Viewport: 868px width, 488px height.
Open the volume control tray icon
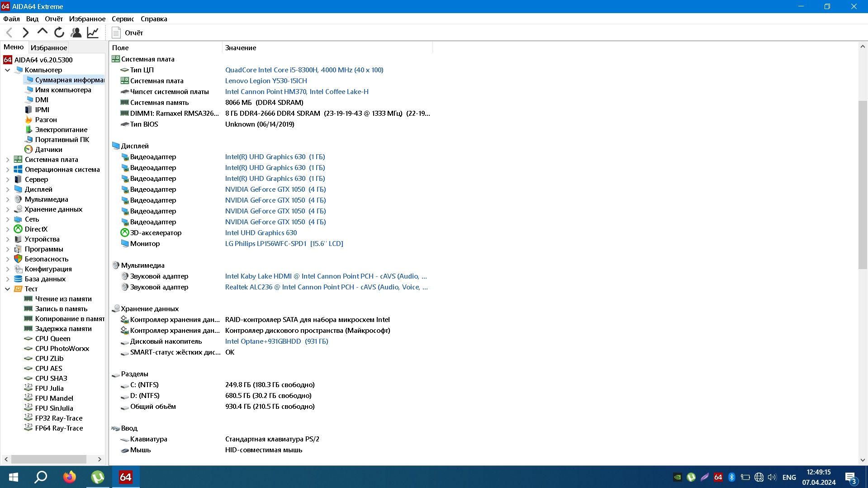pos(772,477)
